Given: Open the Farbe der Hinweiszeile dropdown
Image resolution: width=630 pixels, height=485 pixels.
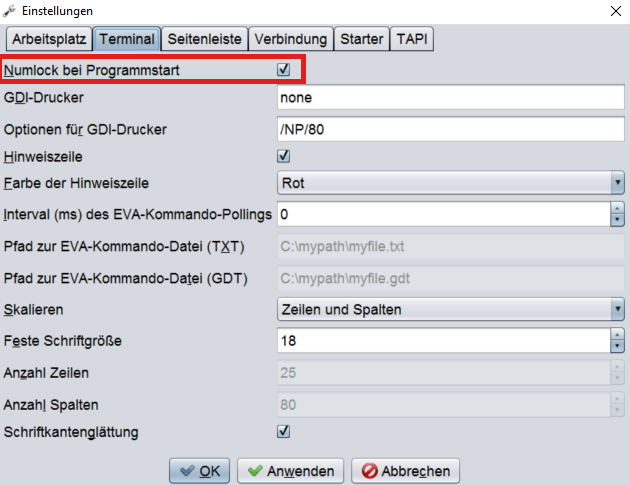Looking at the screenshot, I should 450,183.
